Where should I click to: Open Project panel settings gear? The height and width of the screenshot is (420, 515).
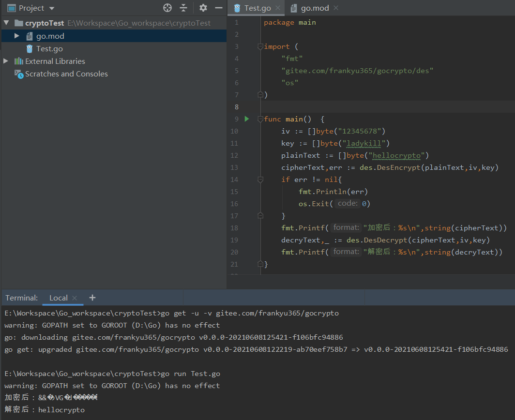[x=203, y=8]
